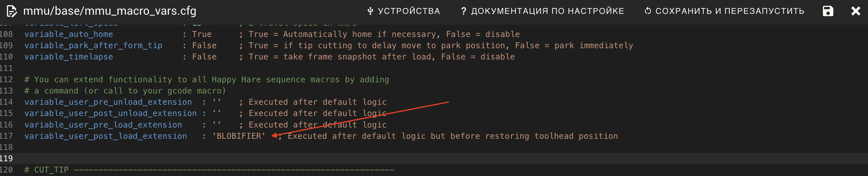868x176 pixels.
Task: Click empty quotes of variable_user_pre_unload_extension
Action: (217, 102)
